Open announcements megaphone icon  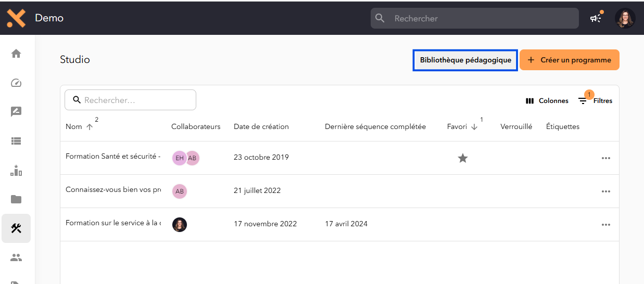tap(596, 18)
